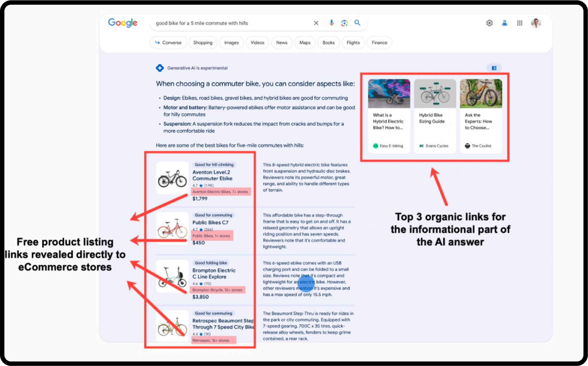Image resolution: width=588 pixels, height=366 pixels.
Task: Click the Google logo
Action: pos(122,23)
